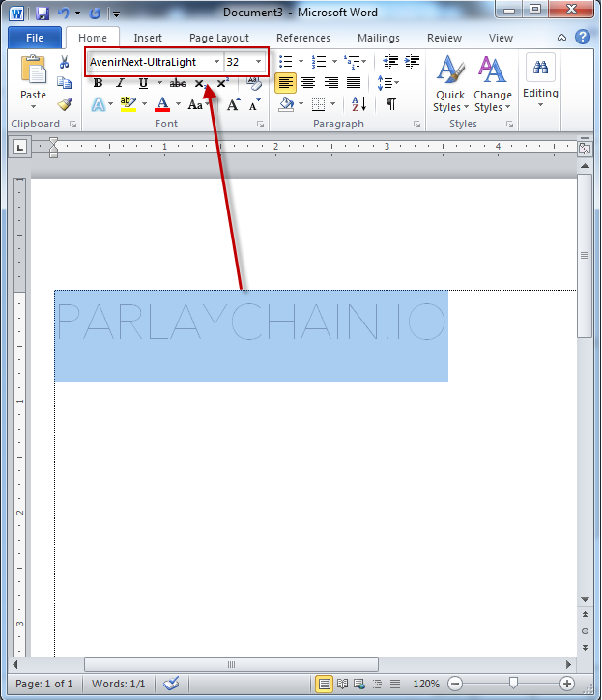Click the Sort A-Z icon

coord(358,104)
